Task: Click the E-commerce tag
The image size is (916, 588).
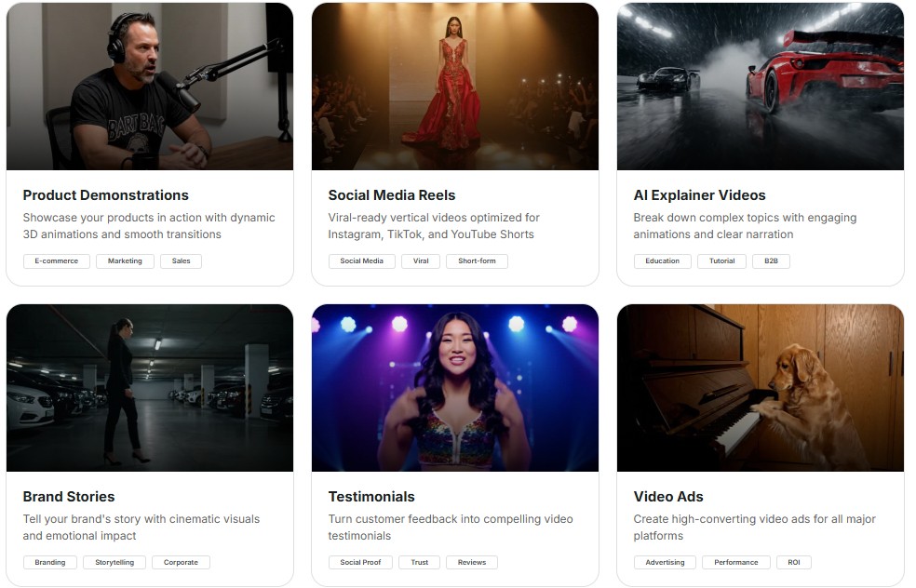Action: (x=56, y=261)
